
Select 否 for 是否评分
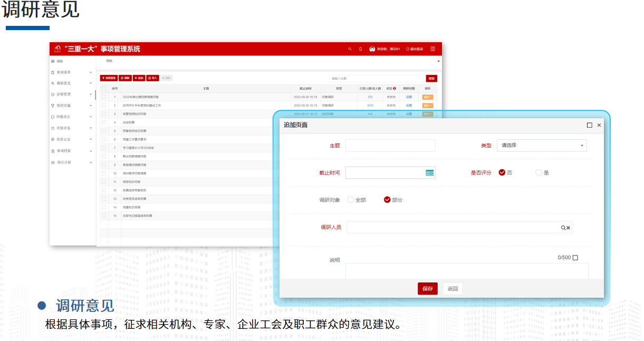click(x=502, y=173)
